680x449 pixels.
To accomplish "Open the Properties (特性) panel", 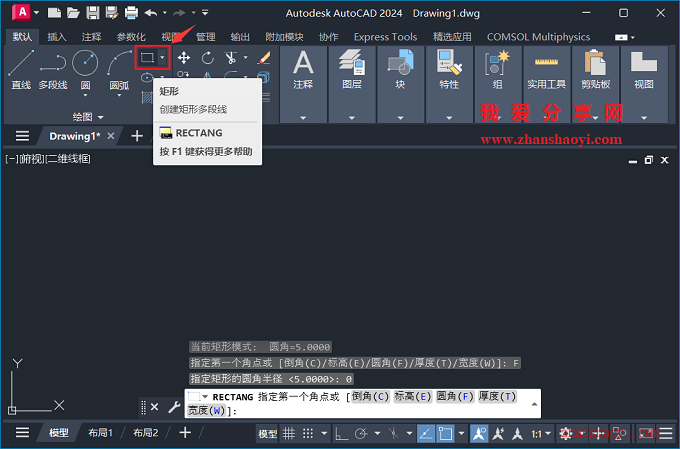I will (449, 85).
